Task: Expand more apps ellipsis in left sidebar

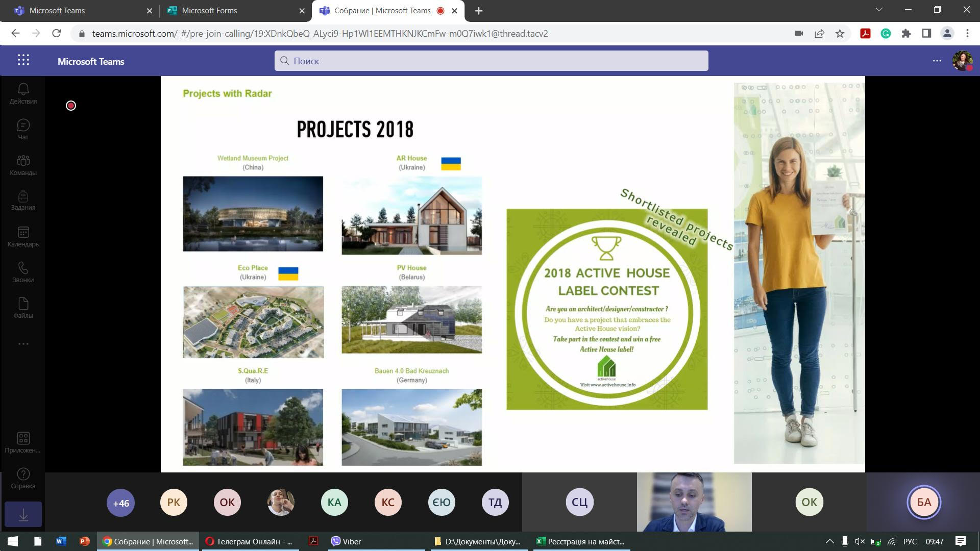Action: click(x=23, y=344)
